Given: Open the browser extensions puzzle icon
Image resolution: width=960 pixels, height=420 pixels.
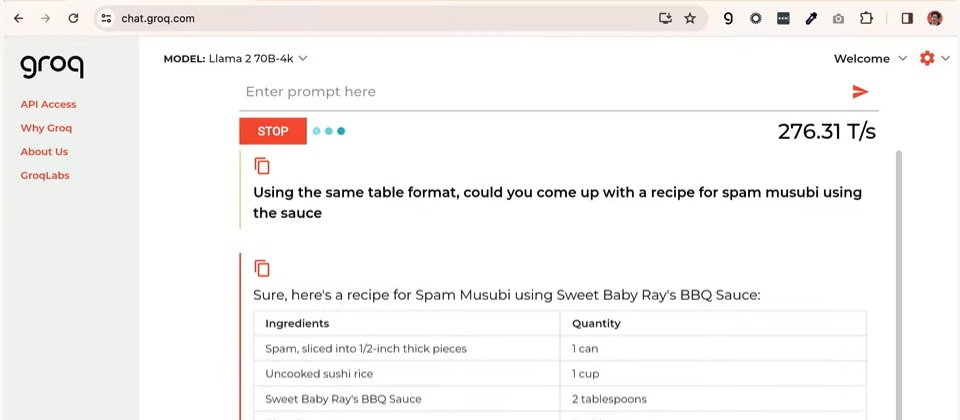Looking at the screenshot, I should (x=866, y=18).
